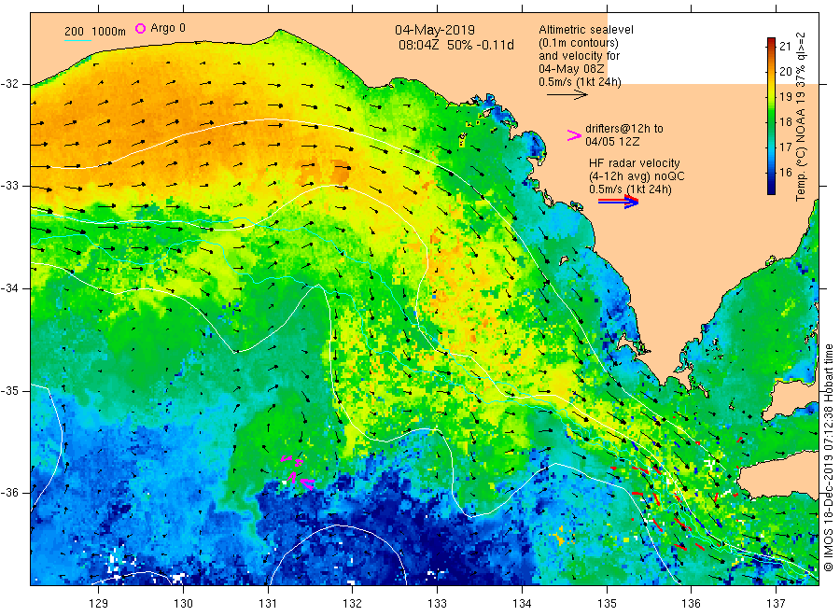Click the 04-May 08Z legend line
Screen dimensions: 840x616
click(x=571, y=69)
